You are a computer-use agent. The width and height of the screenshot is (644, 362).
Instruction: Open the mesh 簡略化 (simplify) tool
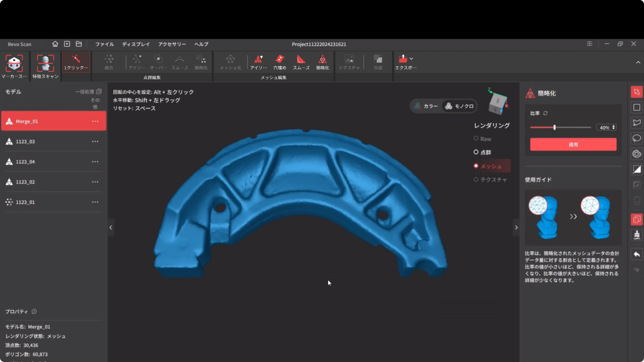click(323, 62)
